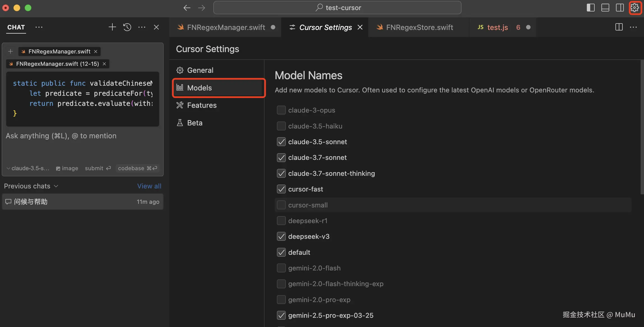This screenshot has width=644, height=327.
Task: Open chat panel three-dot more menu
Action: [142, 27]
